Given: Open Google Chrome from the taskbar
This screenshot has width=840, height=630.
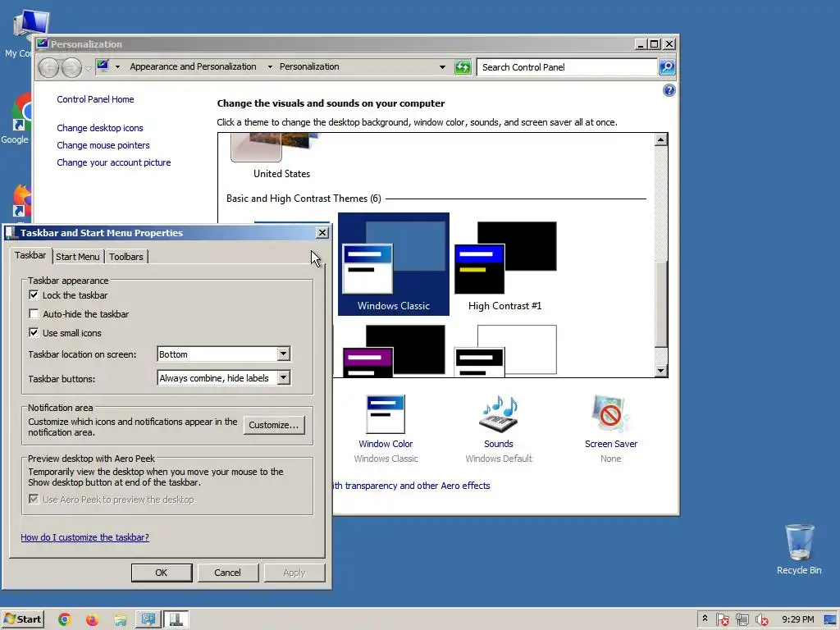Looking at the screenshot, I should pos(65,620).
